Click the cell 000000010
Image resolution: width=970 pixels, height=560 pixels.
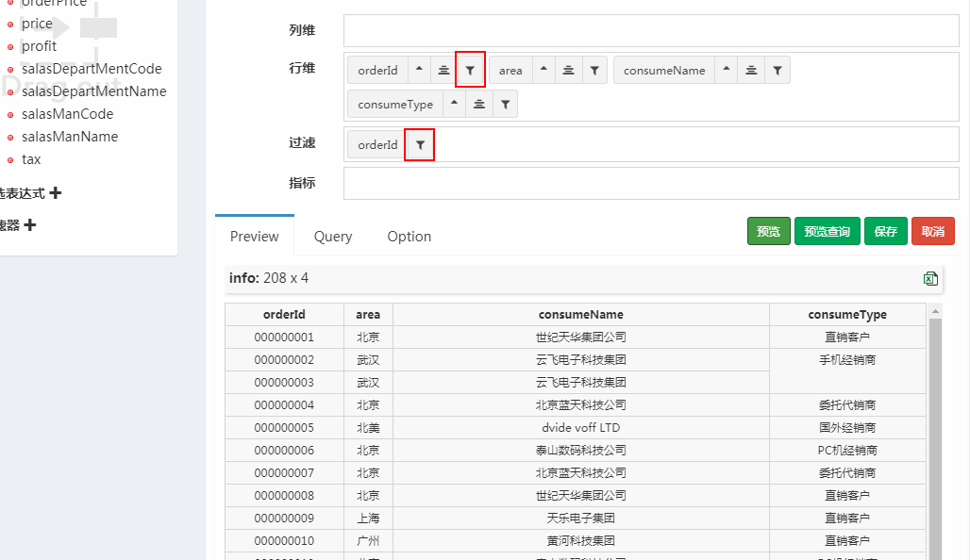[284, 541]
